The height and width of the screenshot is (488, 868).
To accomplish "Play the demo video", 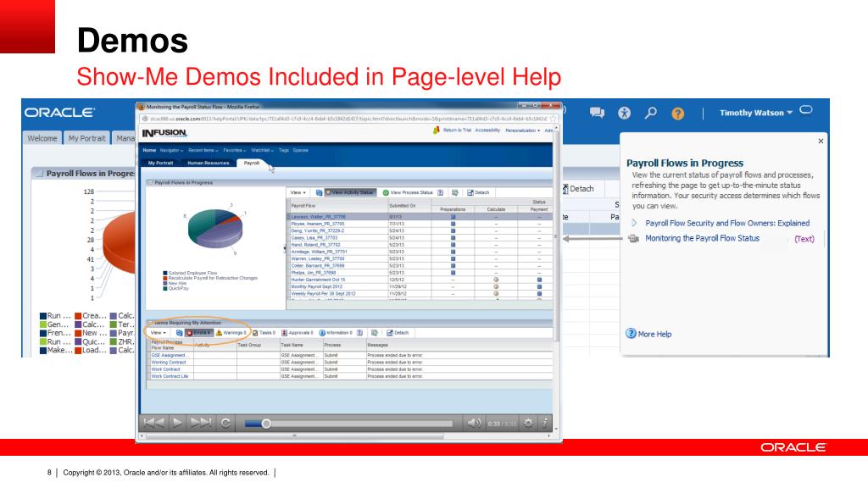I will (177, 424).
